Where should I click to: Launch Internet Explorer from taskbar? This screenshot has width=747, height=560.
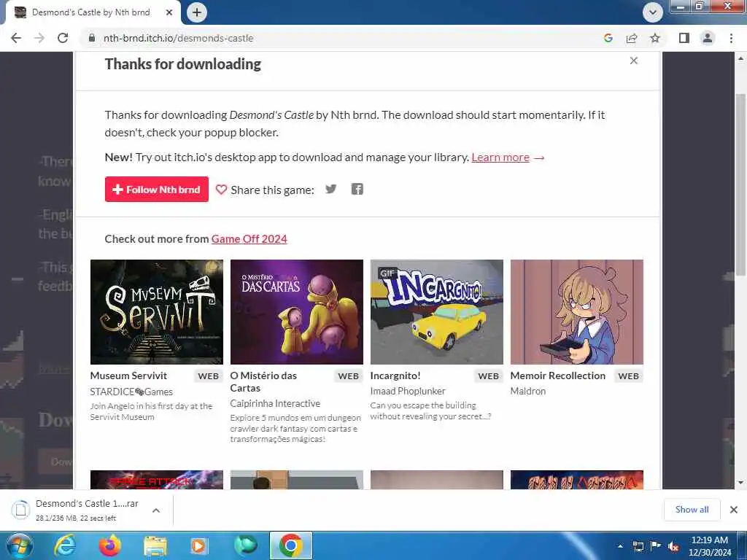coord(65,545)
